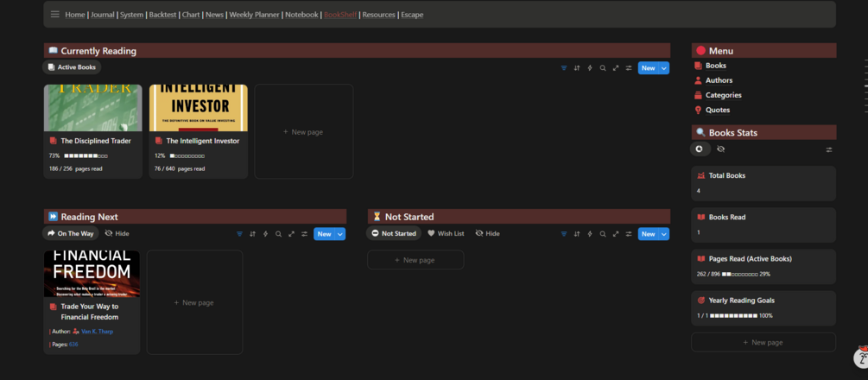The width and height of the screenshot is (868, 380).
Task: Expand Reading Next database to full page
Action: [x=291, y=234]
